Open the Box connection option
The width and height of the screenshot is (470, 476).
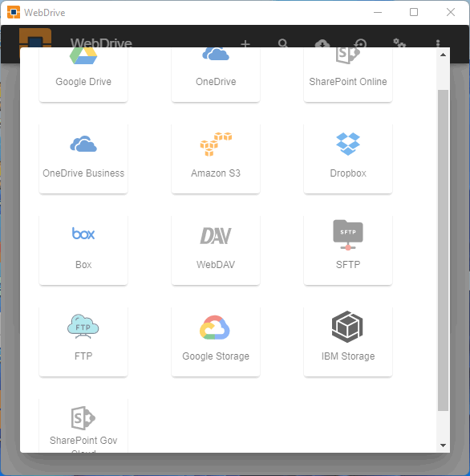coord(83,250)
